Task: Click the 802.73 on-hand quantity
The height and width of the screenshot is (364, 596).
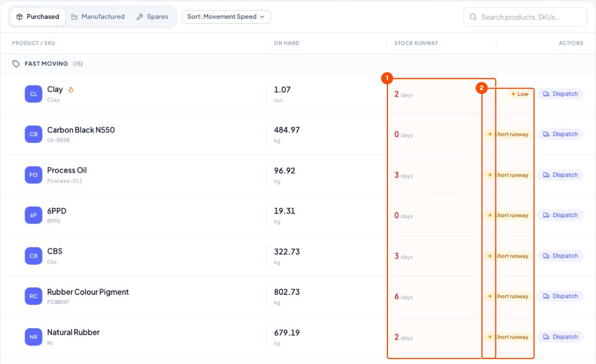Action: 287,292
